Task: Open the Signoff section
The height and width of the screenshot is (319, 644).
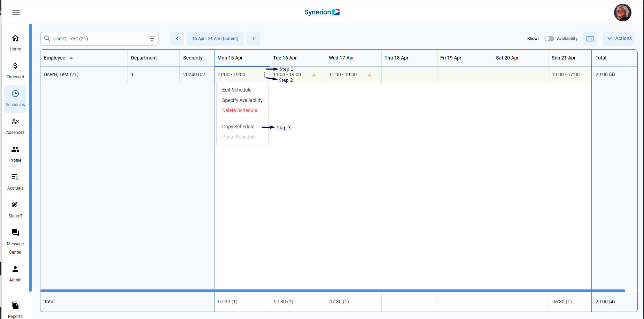Action: [15, 210]
